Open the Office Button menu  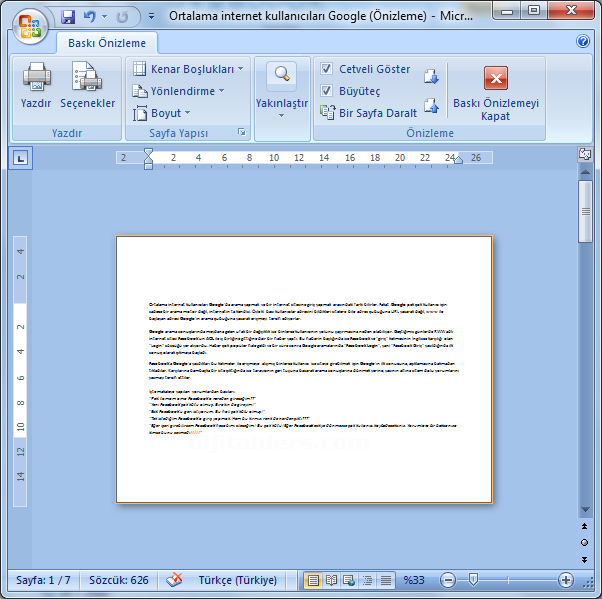coord(30,26)
